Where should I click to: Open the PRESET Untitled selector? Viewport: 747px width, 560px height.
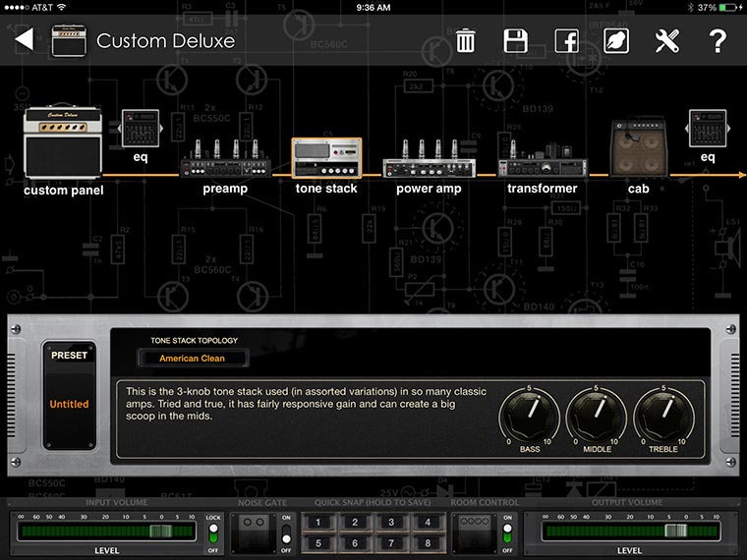70,396
